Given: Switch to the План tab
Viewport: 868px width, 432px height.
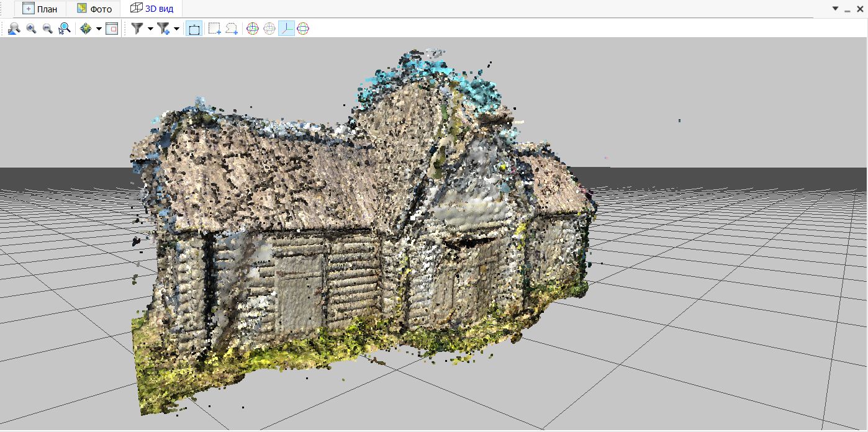Looking at the screenshot, I should pyautogui.click(x=40, y=9).
